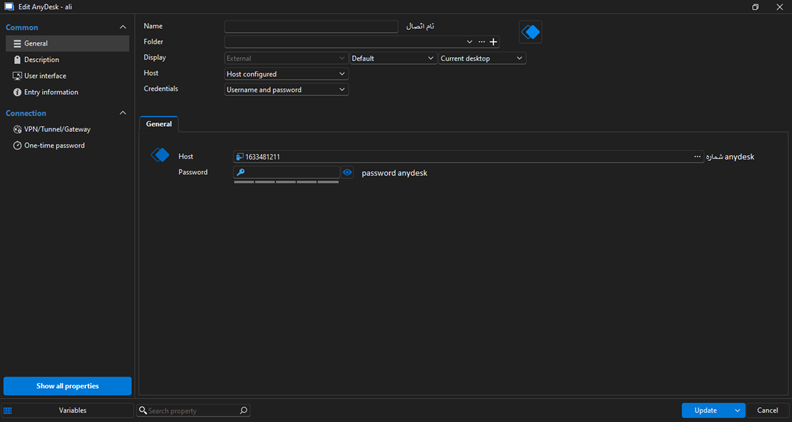The height and width of the screenshot is (422, 792).
Task: Click the magnifier icon right of Search property
Action: (243, 410)
